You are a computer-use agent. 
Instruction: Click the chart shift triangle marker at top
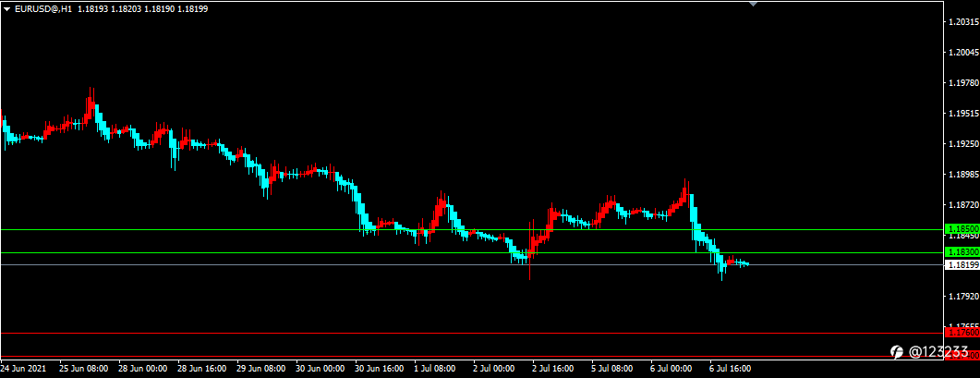(x=753, y=4)
